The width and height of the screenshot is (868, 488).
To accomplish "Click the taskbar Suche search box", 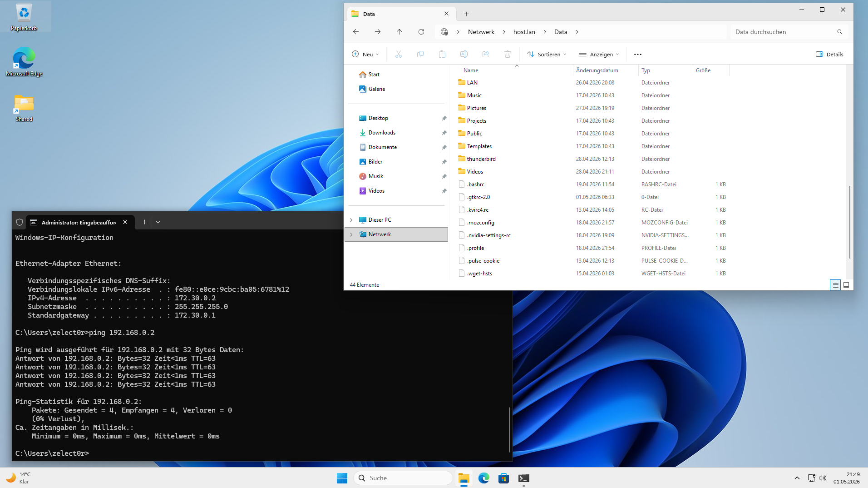I will [403, 478].
